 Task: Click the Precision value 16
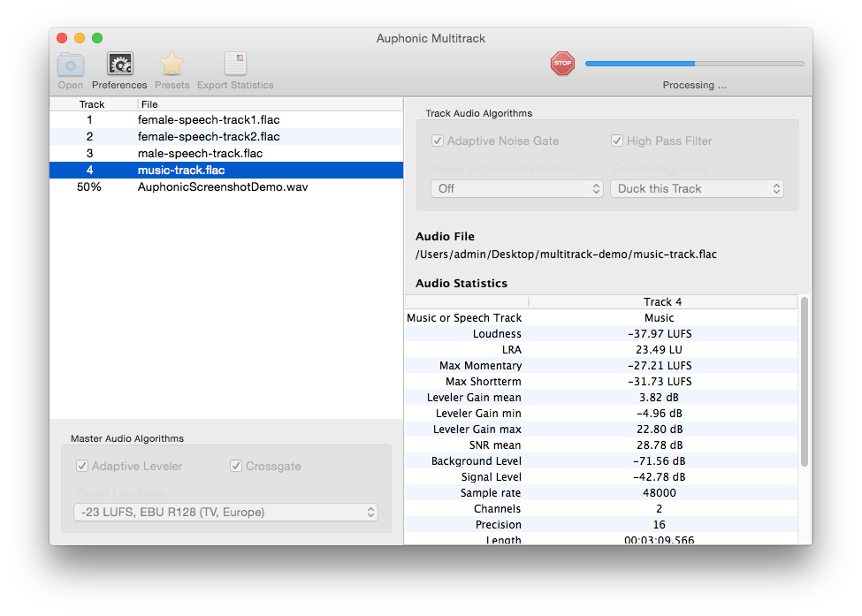(x=660, y=525)
